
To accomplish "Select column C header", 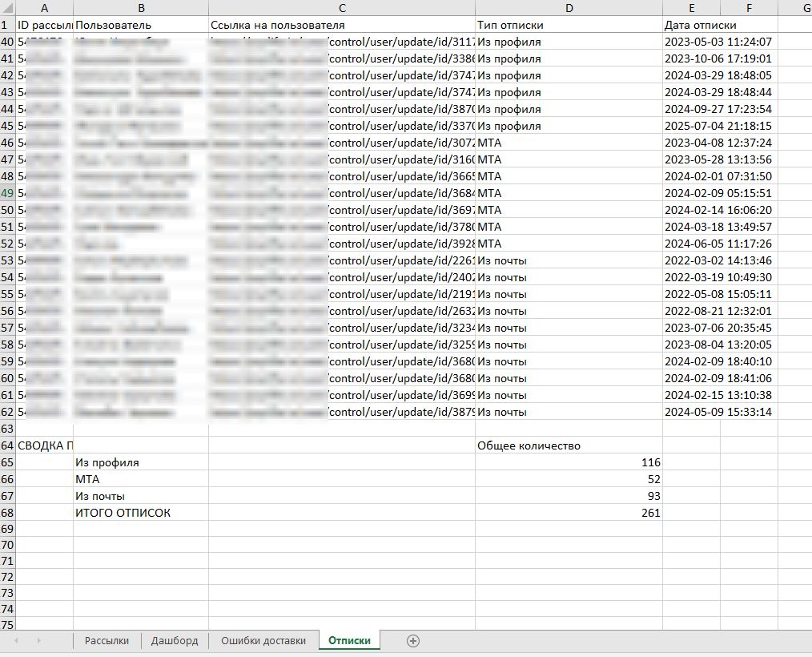I will [x=342, y=8].
